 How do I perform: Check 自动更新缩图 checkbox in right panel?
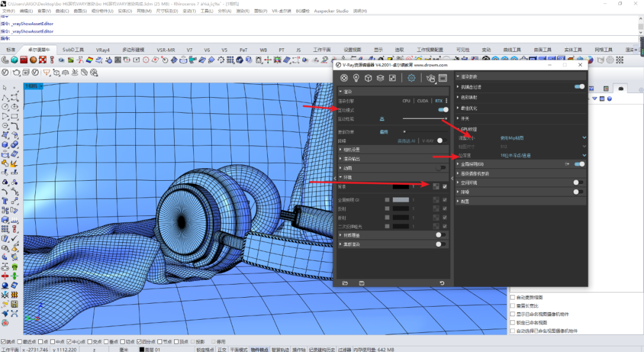pyautogui.click(x=513, y=297)
